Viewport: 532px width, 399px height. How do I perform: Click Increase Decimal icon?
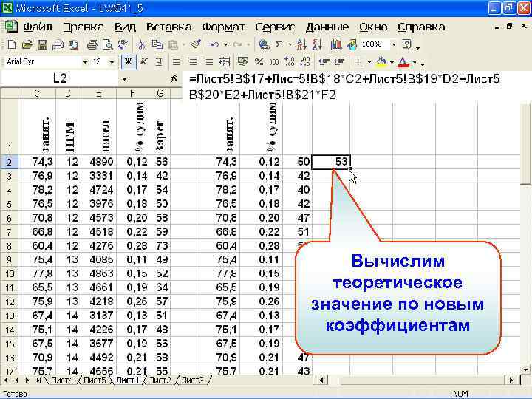click(x=290, y=61)
